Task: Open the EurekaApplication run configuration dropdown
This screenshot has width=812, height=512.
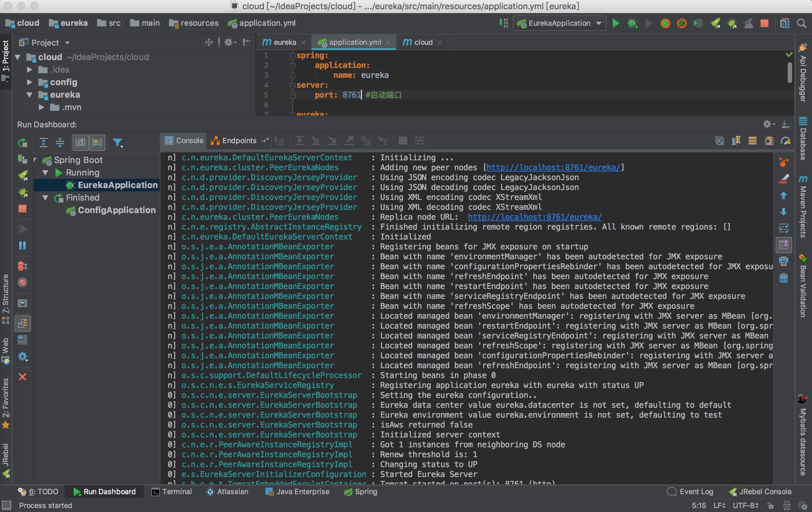Action: pos(560,23)
